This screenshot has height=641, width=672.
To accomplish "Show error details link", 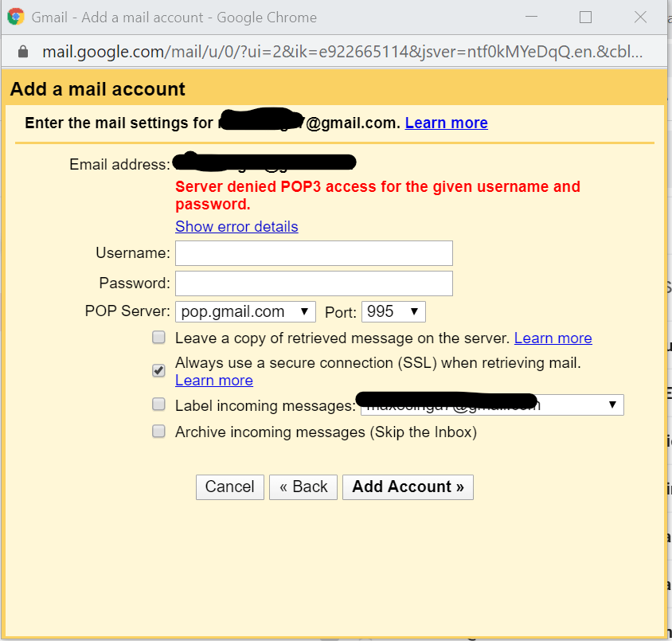I will click(236, 226).
